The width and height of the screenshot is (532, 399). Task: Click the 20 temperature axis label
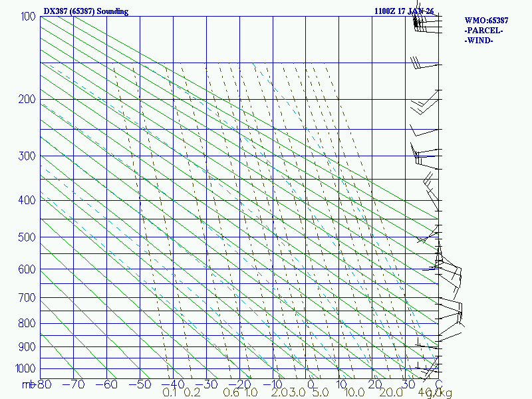374,384
